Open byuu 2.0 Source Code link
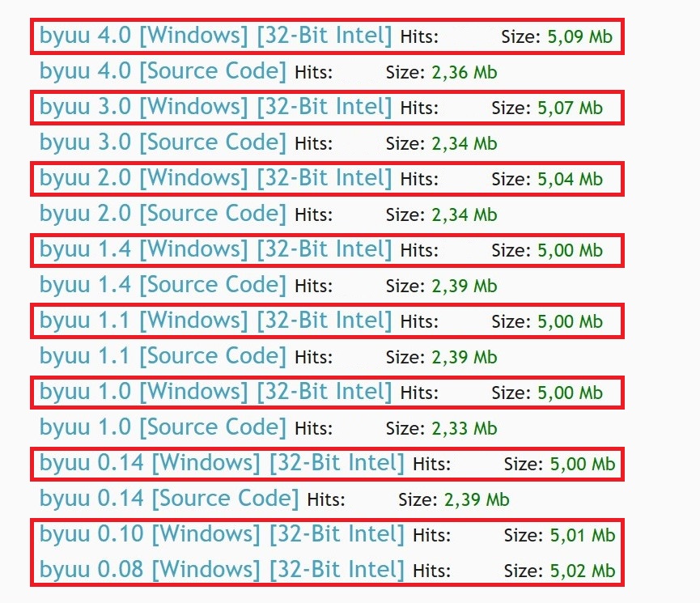The image size is (700, 603). (163, 214)
